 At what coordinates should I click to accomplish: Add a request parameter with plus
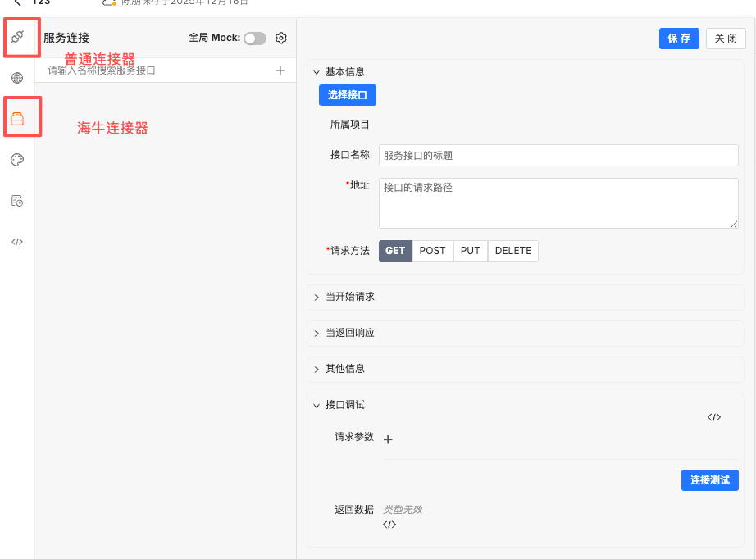pyautogui.click(x=389, y=439)
